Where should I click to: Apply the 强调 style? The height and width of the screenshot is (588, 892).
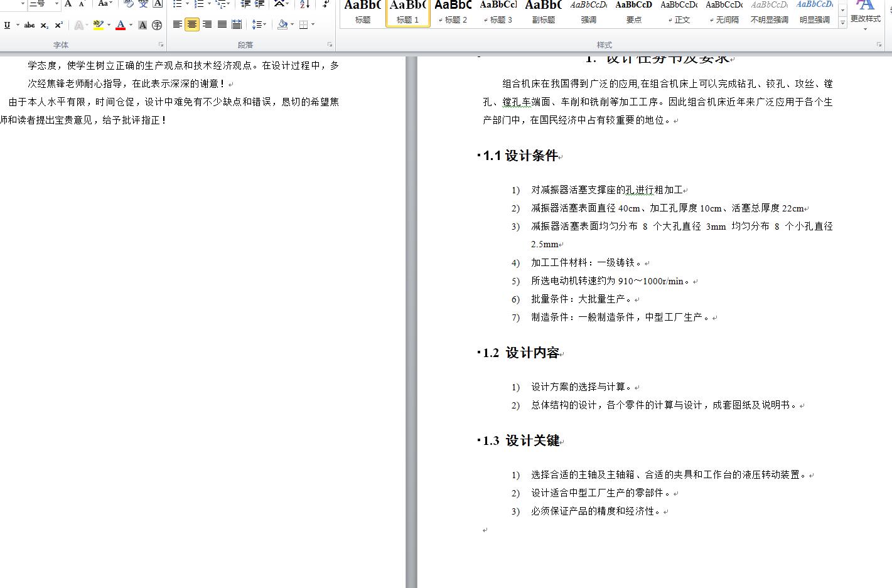point(589,13)
